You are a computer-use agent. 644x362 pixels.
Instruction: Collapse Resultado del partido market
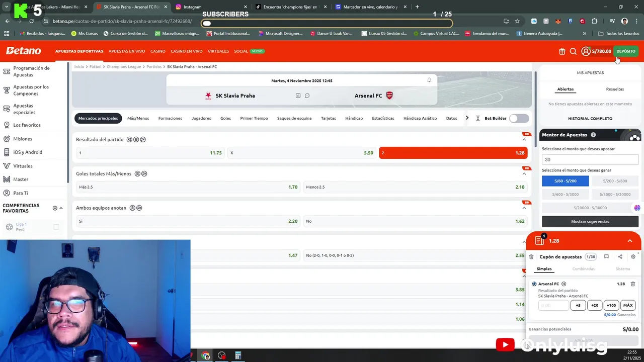(x=524, y=140)
